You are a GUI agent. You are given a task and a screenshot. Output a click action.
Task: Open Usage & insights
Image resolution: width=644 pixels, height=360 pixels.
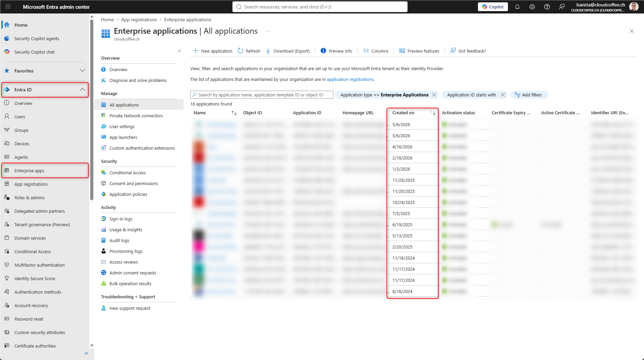coord(126,230)
